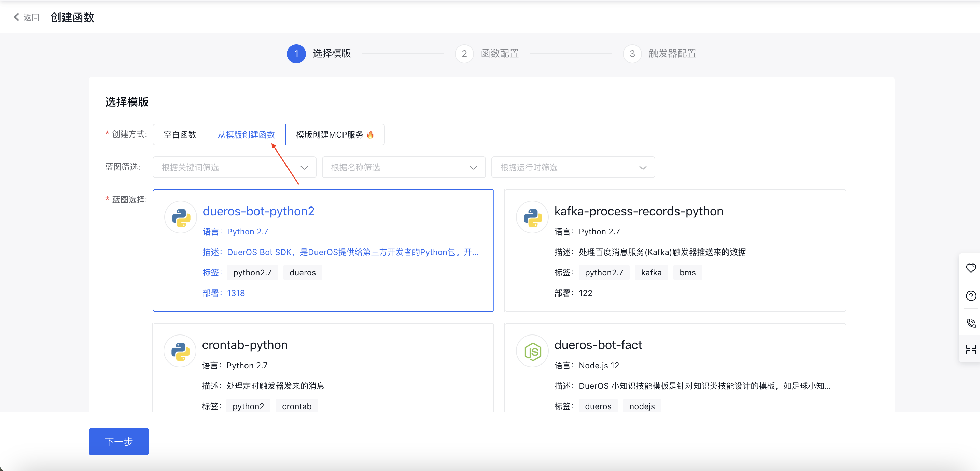Click chevron arrow of keyword filter dropdown
This screenshot has width=980, height=471.
pyautogui.click(x=304, y=168)
